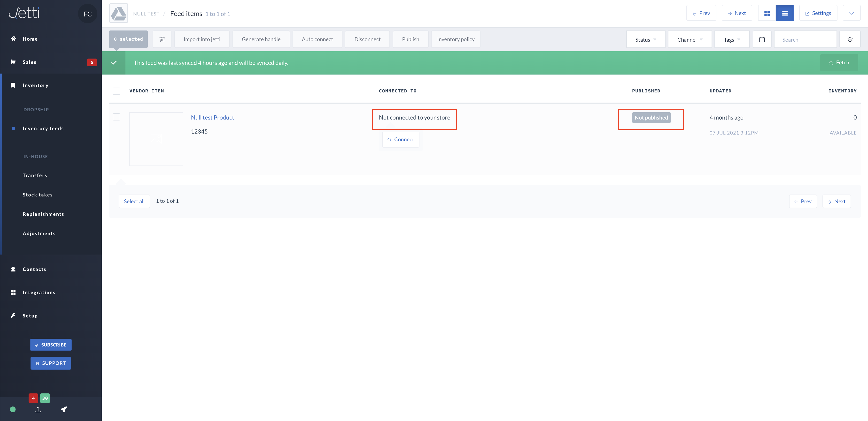
Task: Check the Null test Product row checkbox
Action: (x=116, y=117)
